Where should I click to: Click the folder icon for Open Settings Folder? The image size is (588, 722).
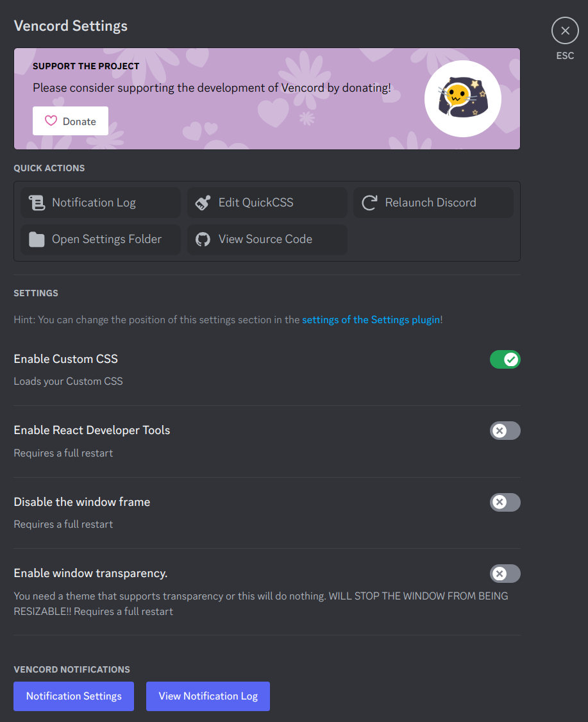(x=37, y=239)
